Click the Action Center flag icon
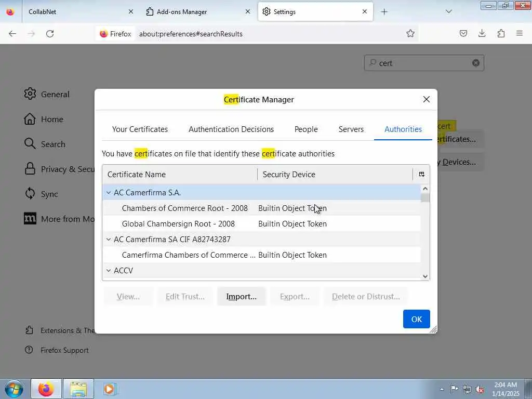The height and width of the screenshot is (399, 532). click(x=454, y=389)
